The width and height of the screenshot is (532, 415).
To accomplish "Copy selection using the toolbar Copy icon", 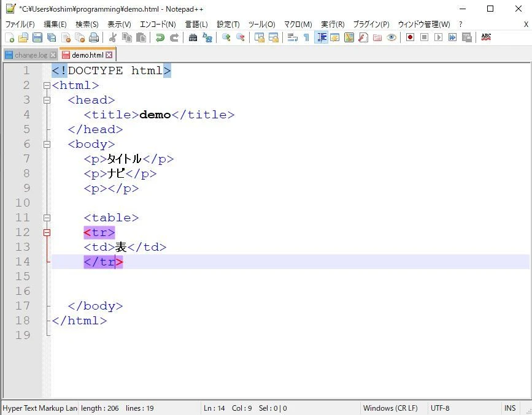I will [127, 37].
